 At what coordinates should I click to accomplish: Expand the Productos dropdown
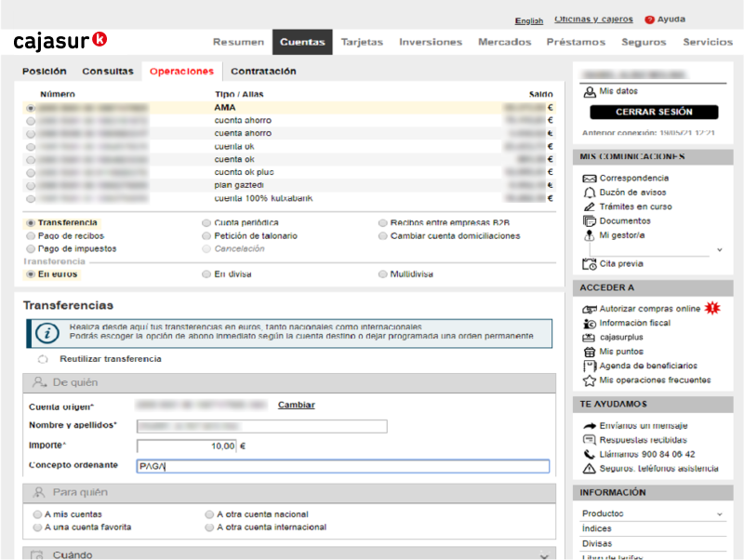(x=719, y=513)
